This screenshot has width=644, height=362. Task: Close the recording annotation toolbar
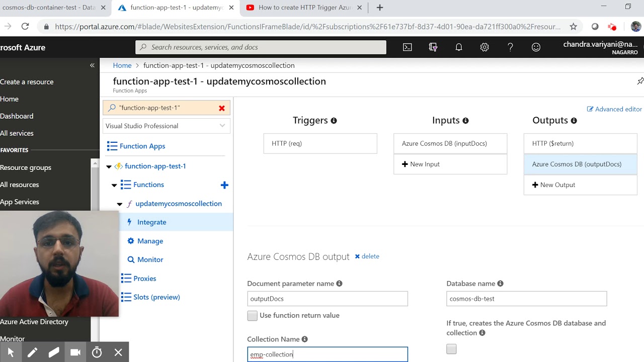118,352
